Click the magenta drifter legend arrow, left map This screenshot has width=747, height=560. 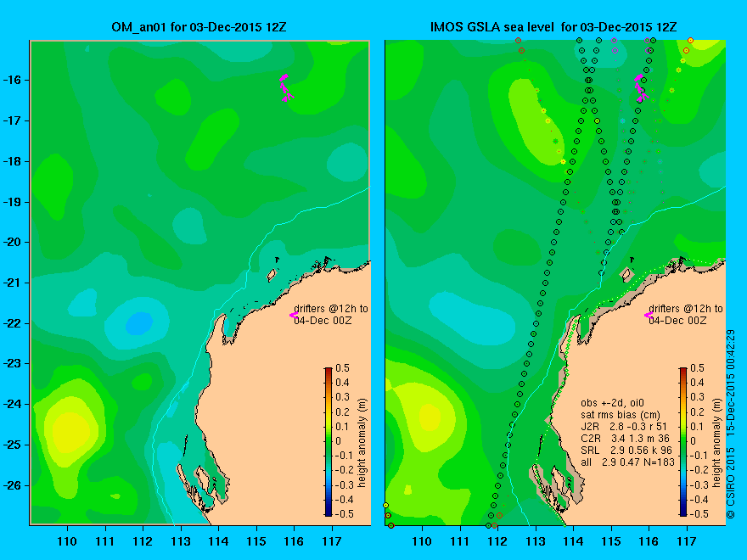pyautogui.click(x=294, y=315)
